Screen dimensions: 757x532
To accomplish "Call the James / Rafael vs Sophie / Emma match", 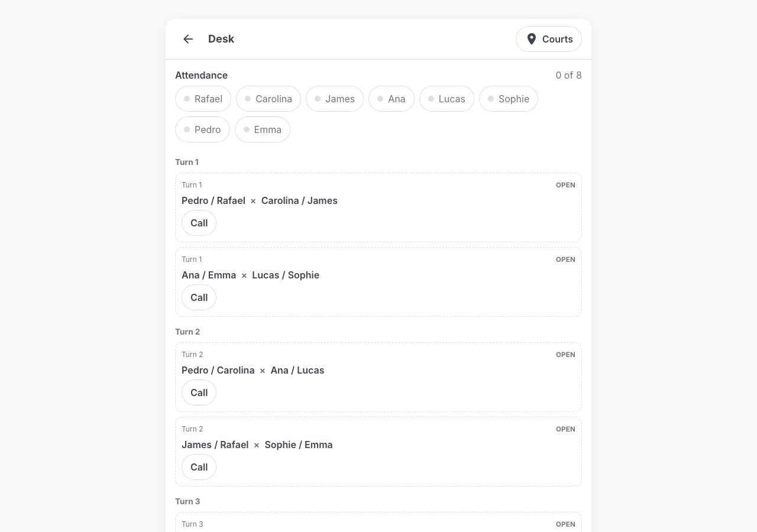I will tap(199, 467).
